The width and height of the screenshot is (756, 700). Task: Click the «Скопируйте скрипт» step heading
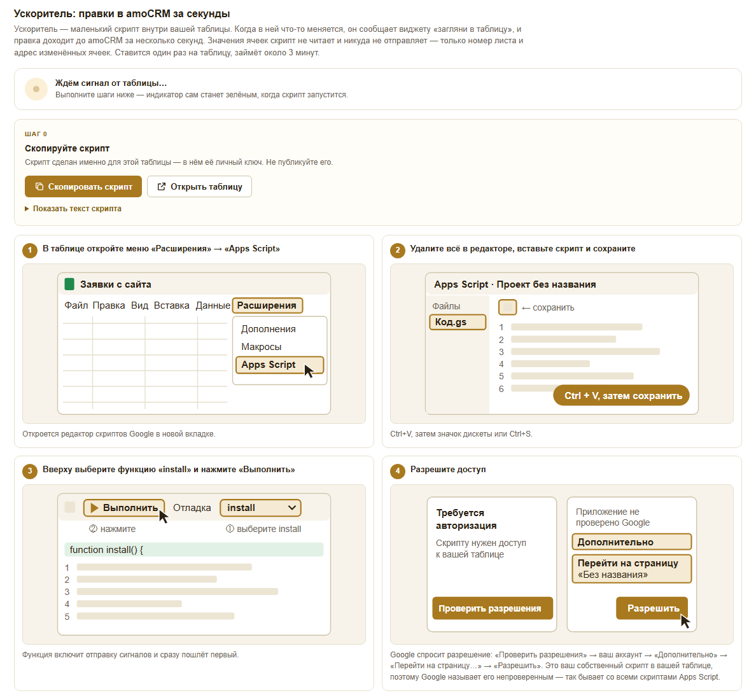click(67, 148)
